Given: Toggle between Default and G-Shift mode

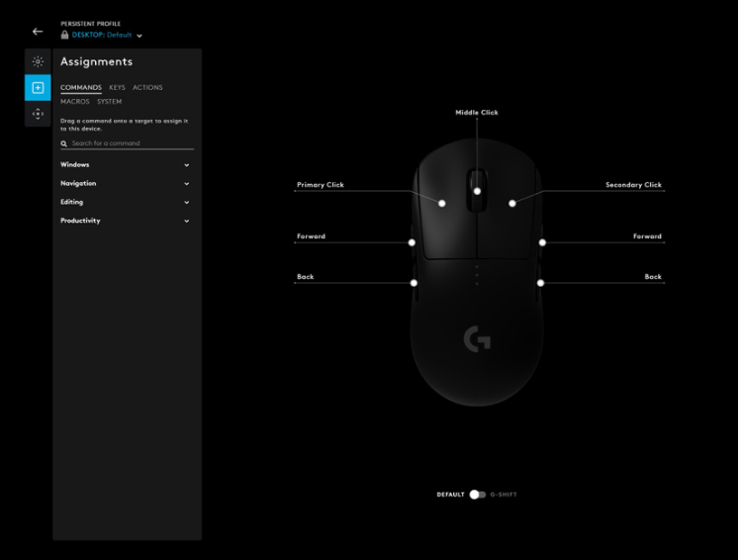Looking at the screenshot, I should [x=477, y=494].
